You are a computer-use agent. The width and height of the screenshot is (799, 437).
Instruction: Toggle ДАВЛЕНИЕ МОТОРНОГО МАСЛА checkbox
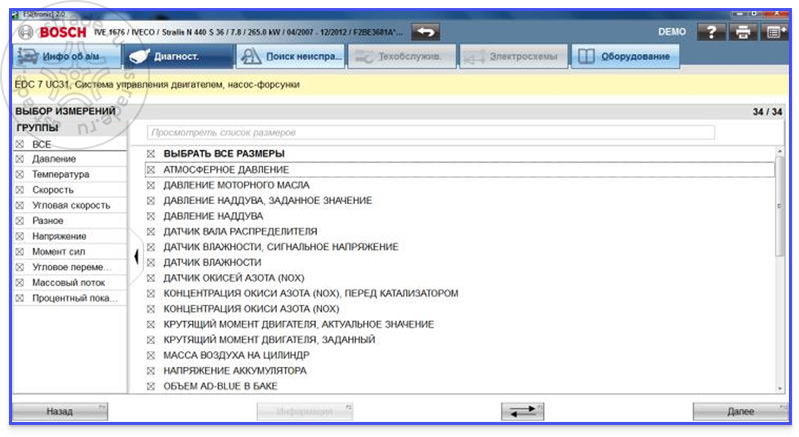[151, 185]
